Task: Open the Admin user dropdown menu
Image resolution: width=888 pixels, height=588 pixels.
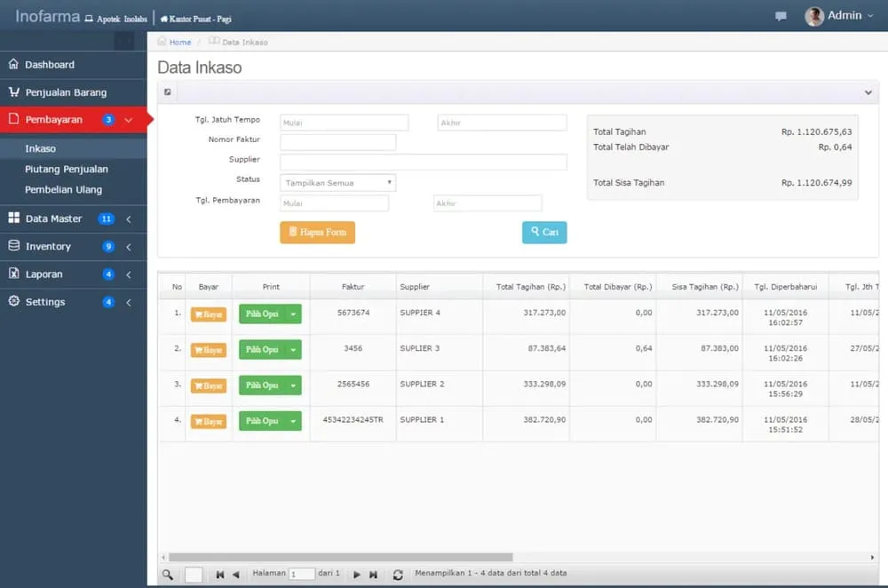Action: tap(839, 16)
